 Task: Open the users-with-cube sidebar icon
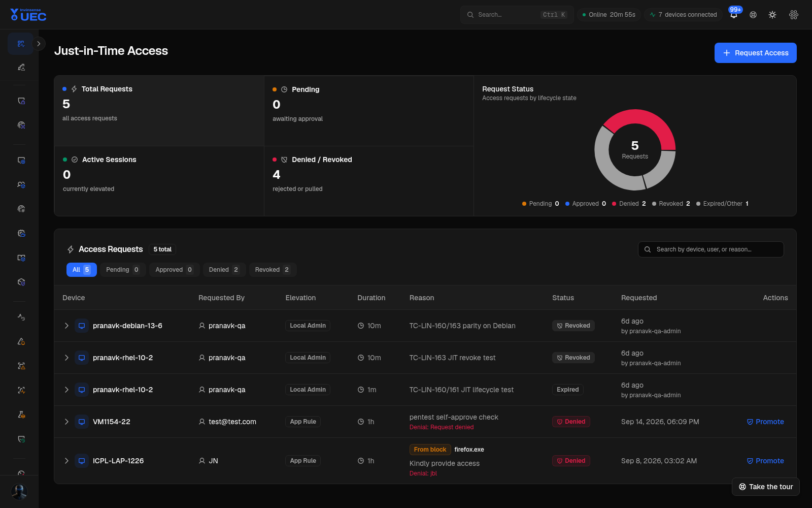21,184
